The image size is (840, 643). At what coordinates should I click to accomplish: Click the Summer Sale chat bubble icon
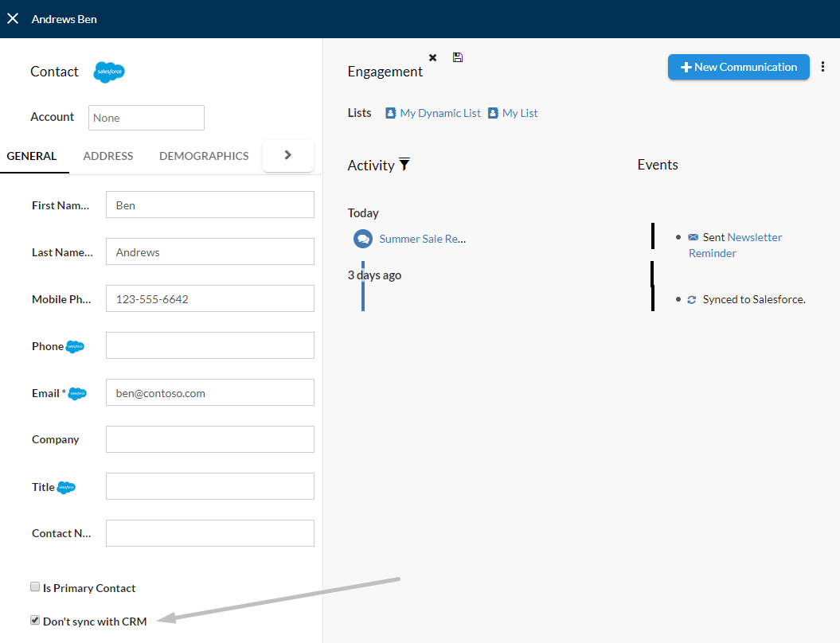(x=363, y=239)
